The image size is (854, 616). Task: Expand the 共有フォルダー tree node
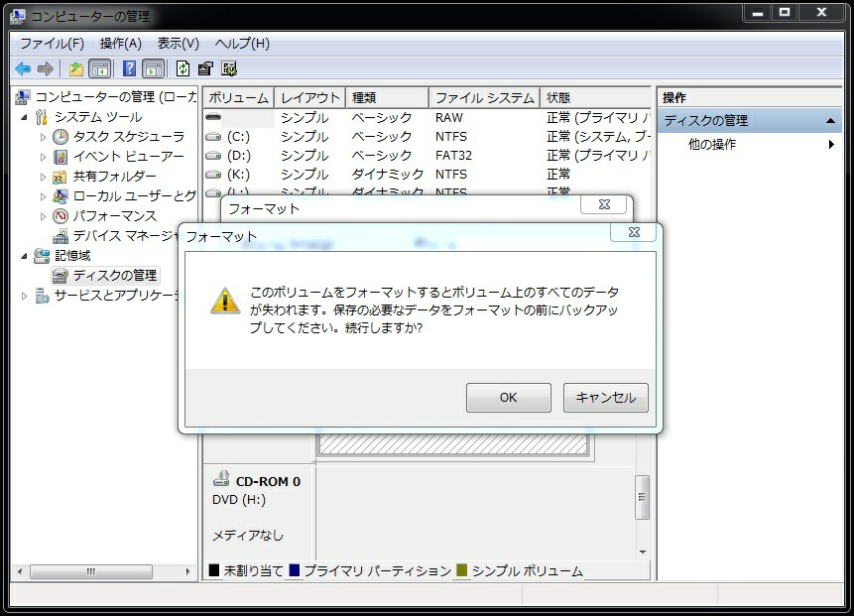click(x=43, y=177)
